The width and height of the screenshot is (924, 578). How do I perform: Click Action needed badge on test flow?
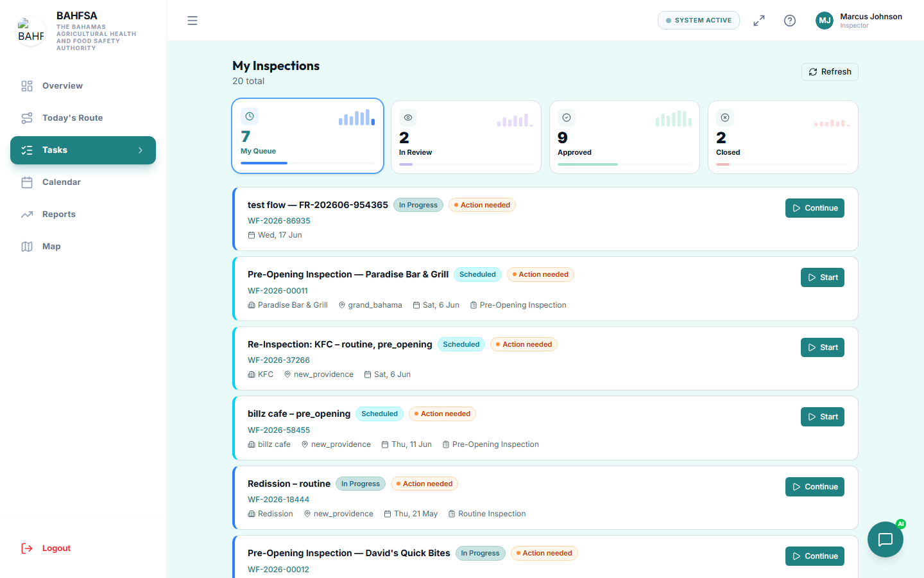482,205
